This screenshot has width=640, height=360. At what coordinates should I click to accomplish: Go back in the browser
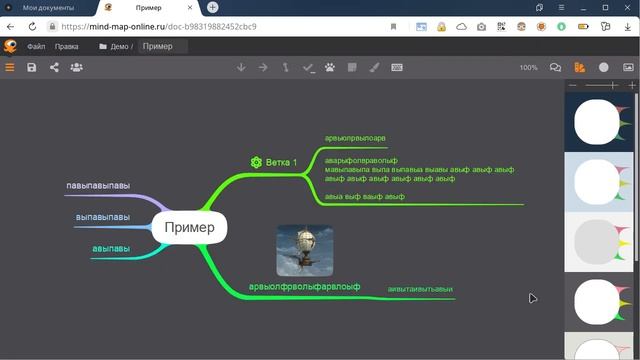[x=11, y=27]
